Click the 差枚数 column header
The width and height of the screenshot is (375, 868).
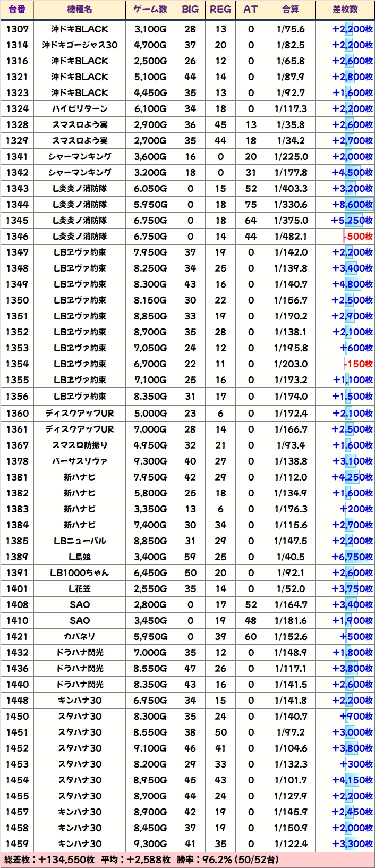point(345,10)
